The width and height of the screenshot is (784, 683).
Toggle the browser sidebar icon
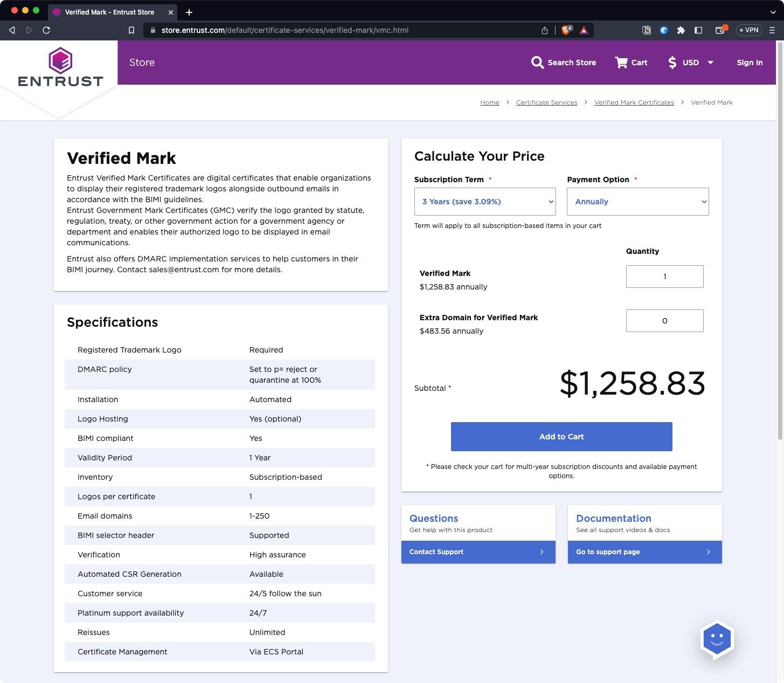click(698, 30)
